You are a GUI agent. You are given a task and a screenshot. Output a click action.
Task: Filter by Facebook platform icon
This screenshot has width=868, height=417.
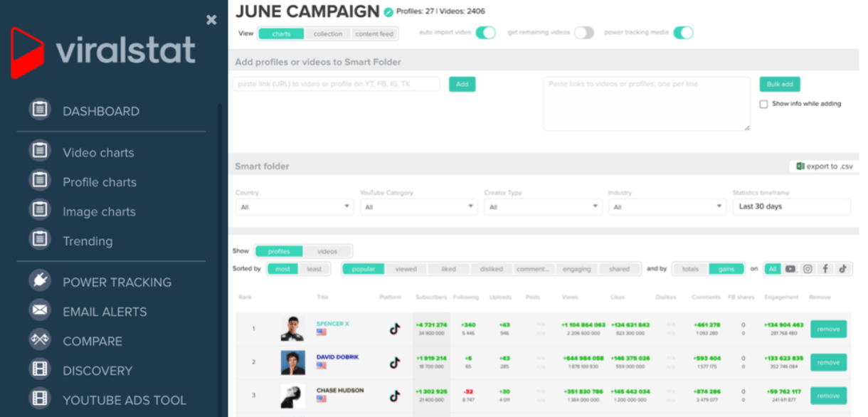tap(825, 269)
